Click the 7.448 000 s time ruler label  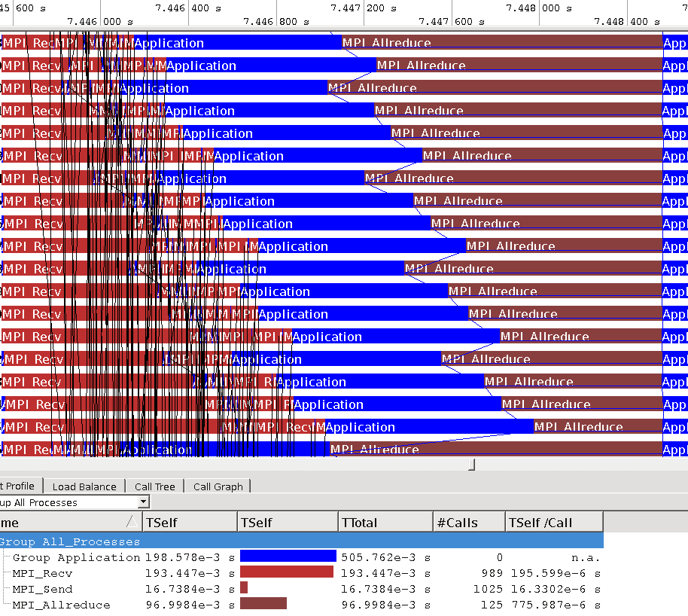(x=539, y=8)
